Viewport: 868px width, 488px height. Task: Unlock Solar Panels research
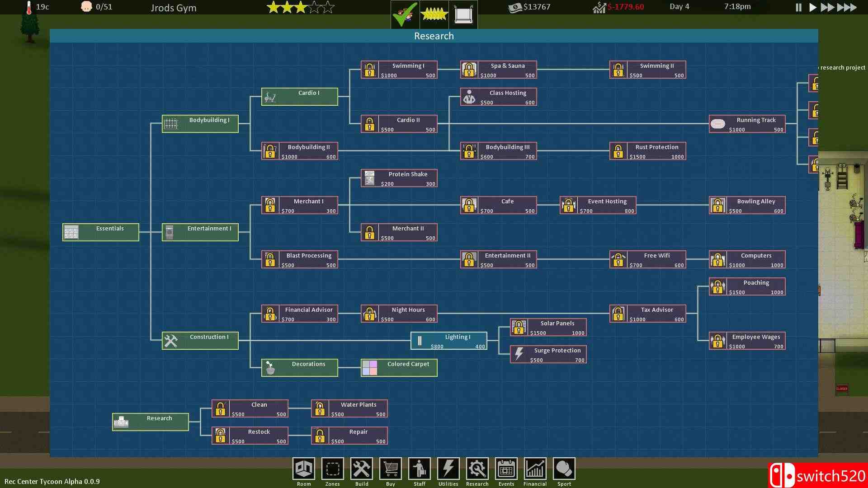[x=548, y=327]
